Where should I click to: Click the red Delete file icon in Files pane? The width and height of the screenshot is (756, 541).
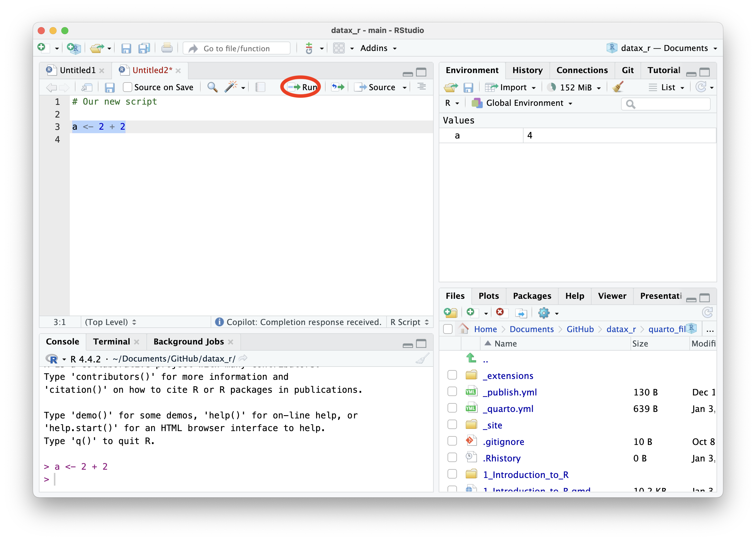tap(500, 312)
